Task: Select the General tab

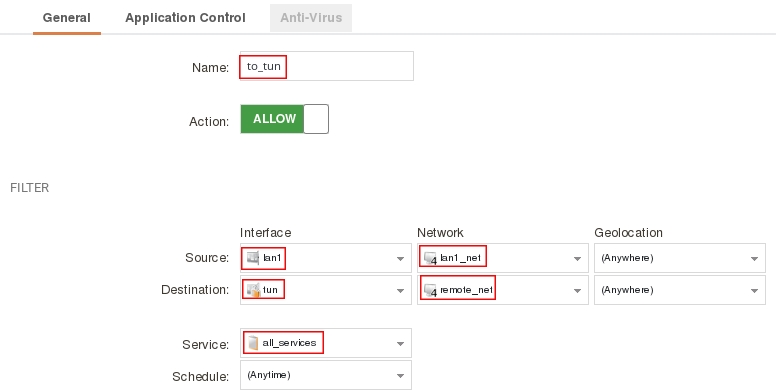Action: 67,18
